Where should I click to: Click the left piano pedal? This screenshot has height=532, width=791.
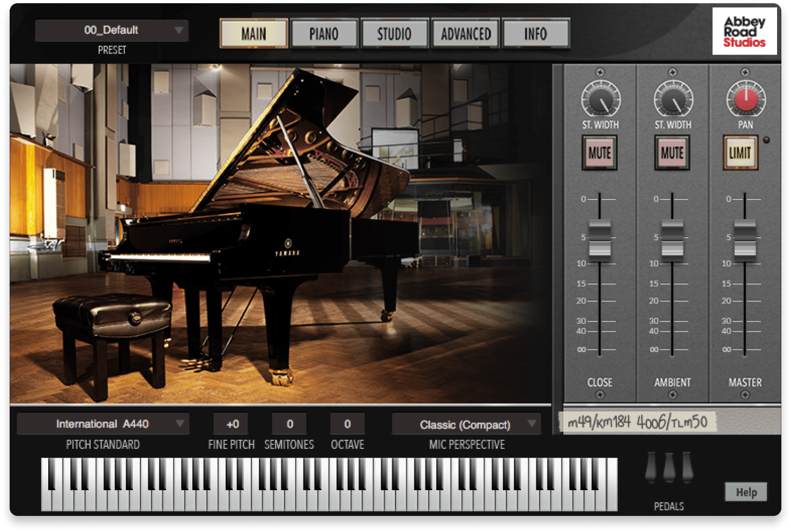pyautogui.click(x=651, y=467)
